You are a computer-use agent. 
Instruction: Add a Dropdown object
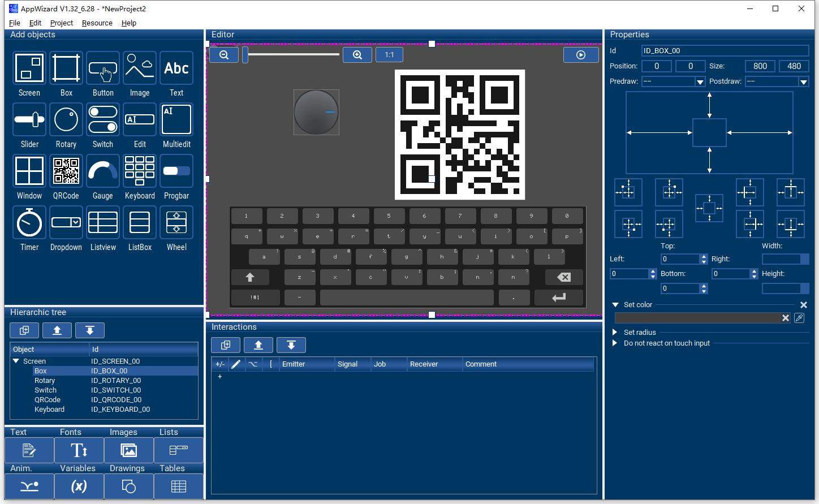(x=66, y=223)
